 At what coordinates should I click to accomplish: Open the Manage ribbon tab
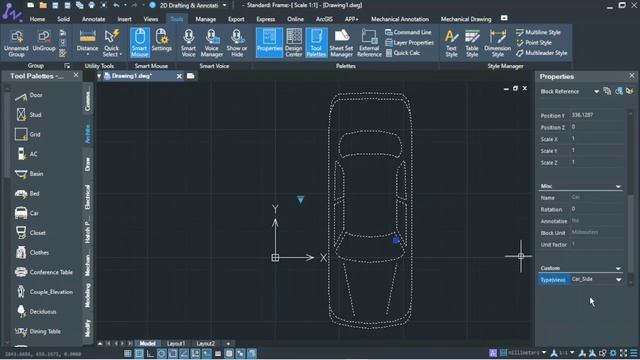click(x=205, y=19)
